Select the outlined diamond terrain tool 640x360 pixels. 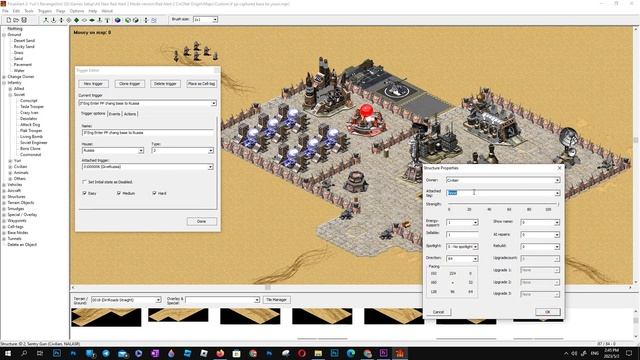84,20
